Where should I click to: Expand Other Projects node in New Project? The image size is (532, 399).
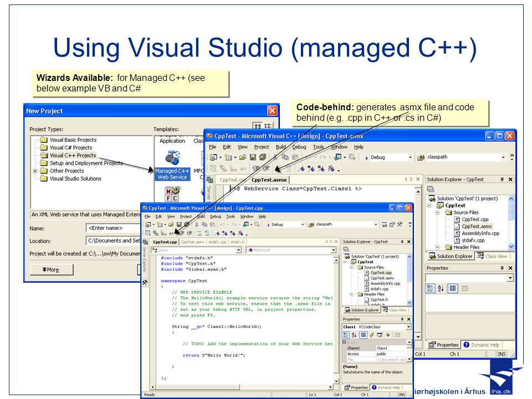pos(35,171)
